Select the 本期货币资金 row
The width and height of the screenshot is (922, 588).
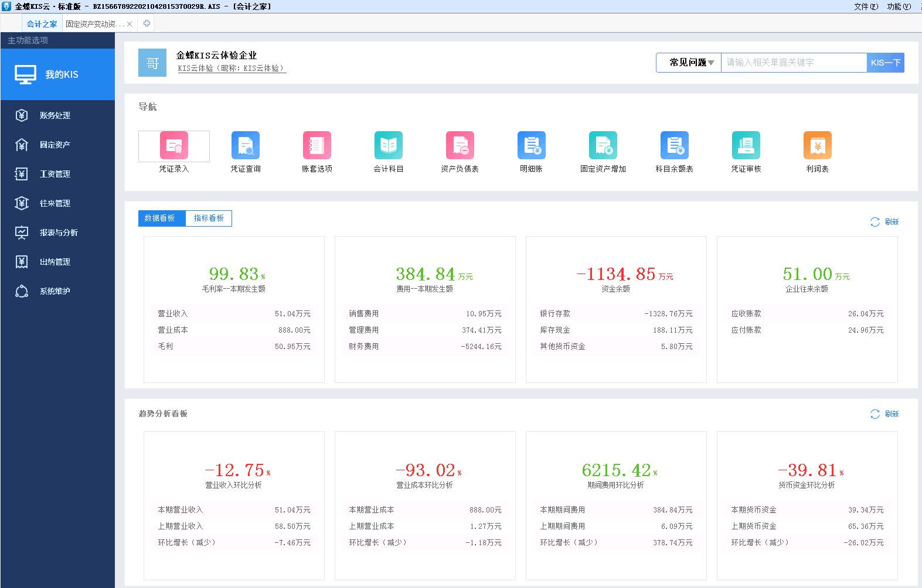(807, 510)
